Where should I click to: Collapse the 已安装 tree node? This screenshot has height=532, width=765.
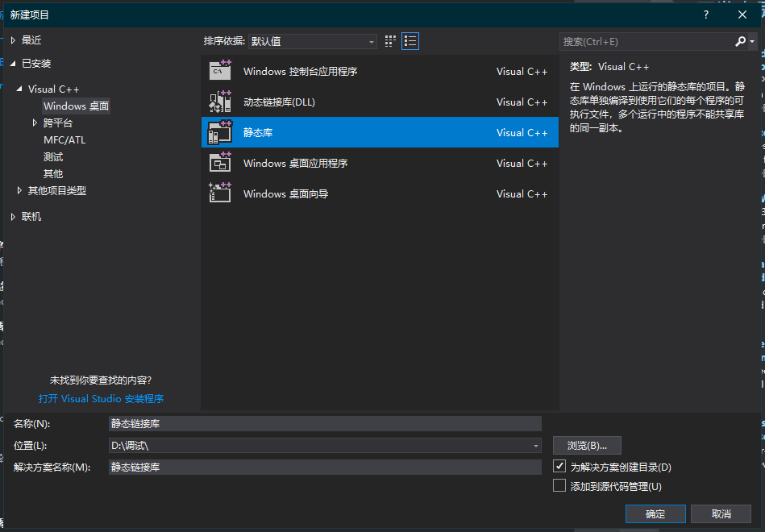pyautogui.click(x=13, y=64)
